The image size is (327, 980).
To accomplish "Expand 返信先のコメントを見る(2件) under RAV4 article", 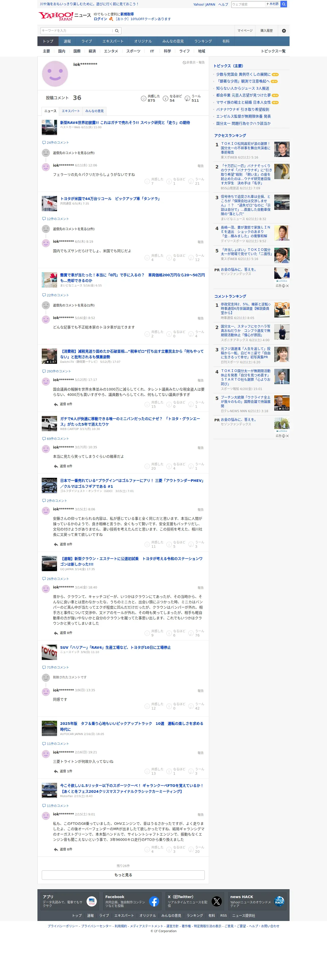I will pyautogui.click(x=73, y=153).
